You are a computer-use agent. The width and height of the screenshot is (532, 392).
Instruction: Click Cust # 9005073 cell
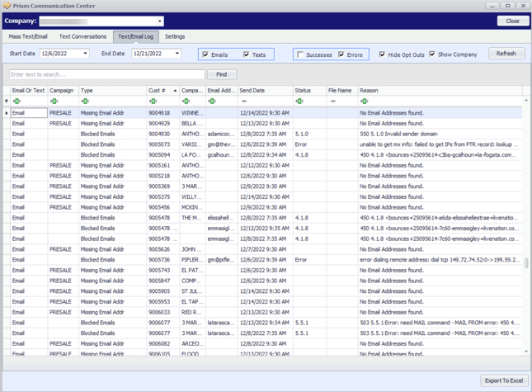(162, 144)
